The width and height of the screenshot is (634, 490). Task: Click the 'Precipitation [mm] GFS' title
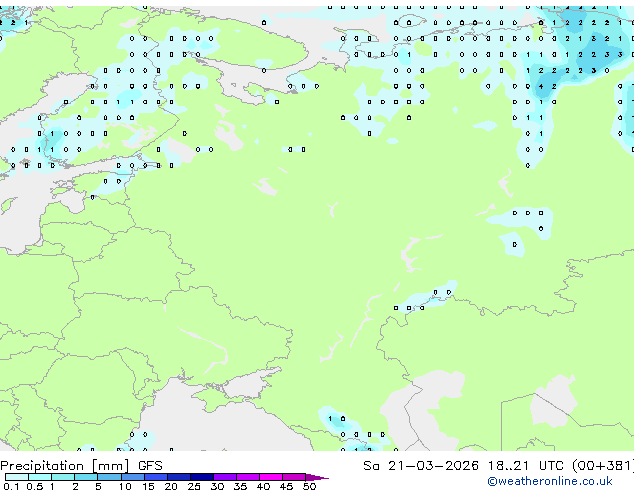81,466
